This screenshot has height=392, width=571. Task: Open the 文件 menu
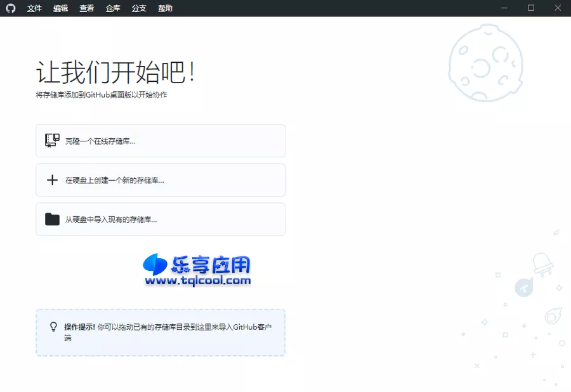point(34,8)
